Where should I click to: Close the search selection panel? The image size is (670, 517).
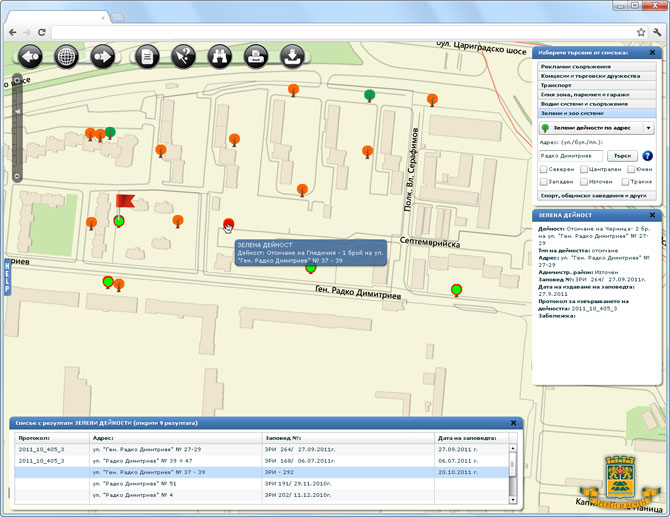(652, 53)
